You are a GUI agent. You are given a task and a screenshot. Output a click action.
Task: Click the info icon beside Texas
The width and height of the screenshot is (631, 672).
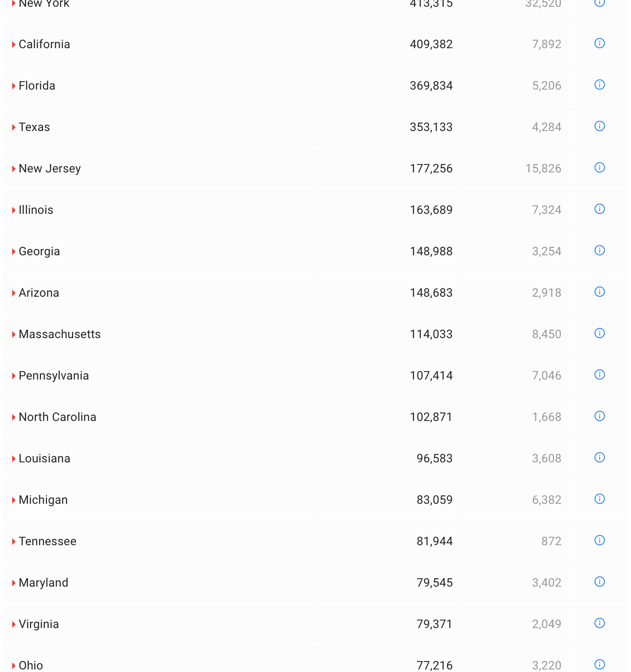tap(599, 126)
